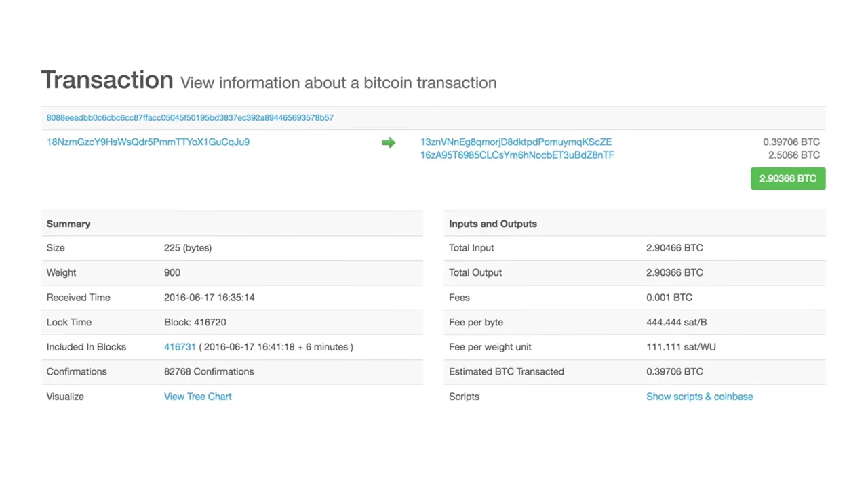Select the 2.5066 BTC output amount
Image resolution: width=868 pixels, height=488 pixels.
click(x=794, y=155)
